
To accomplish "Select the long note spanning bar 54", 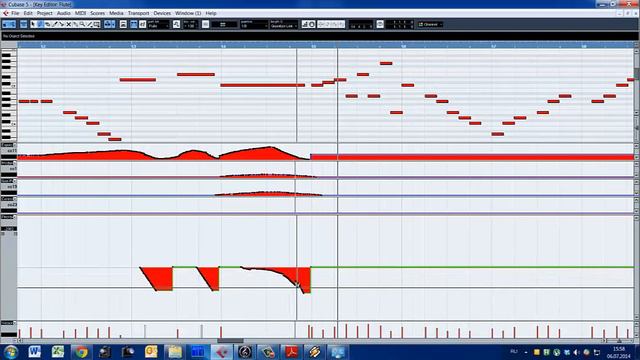I will pyautogui.click(x=262, y=85).
